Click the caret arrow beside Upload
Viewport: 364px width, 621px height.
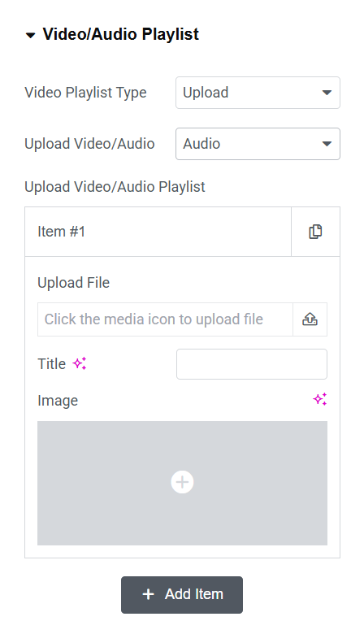[327, 93]
